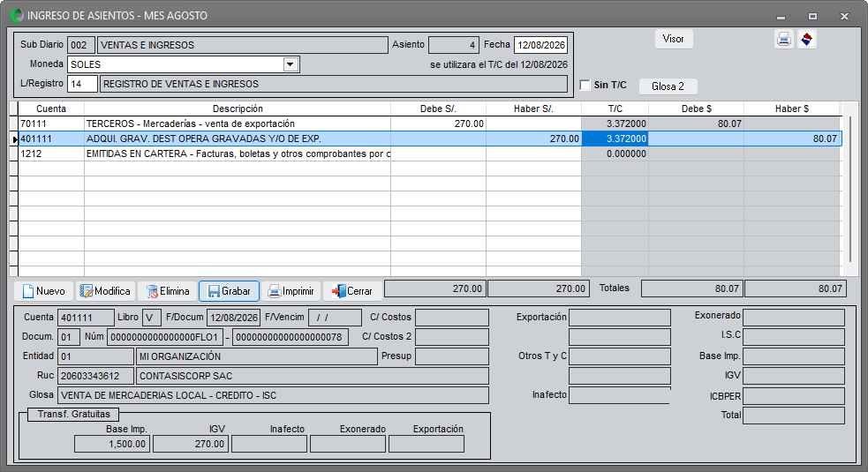Click description EMITIDAS EN CARTERA

238,154
